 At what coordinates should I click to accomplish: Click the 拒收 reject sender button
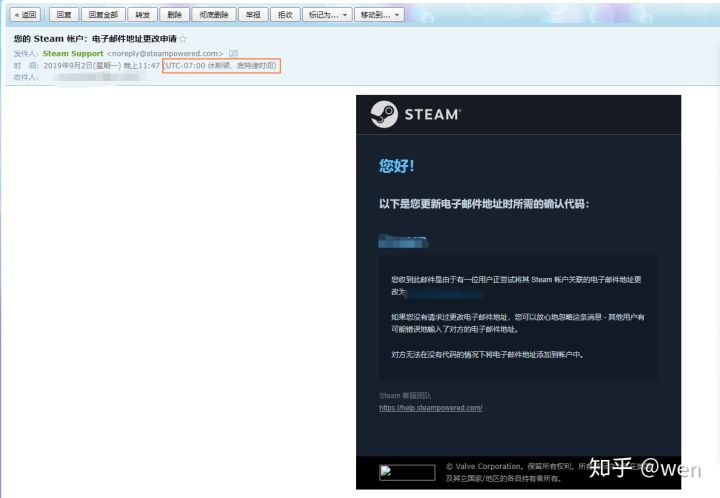point(285,15)
